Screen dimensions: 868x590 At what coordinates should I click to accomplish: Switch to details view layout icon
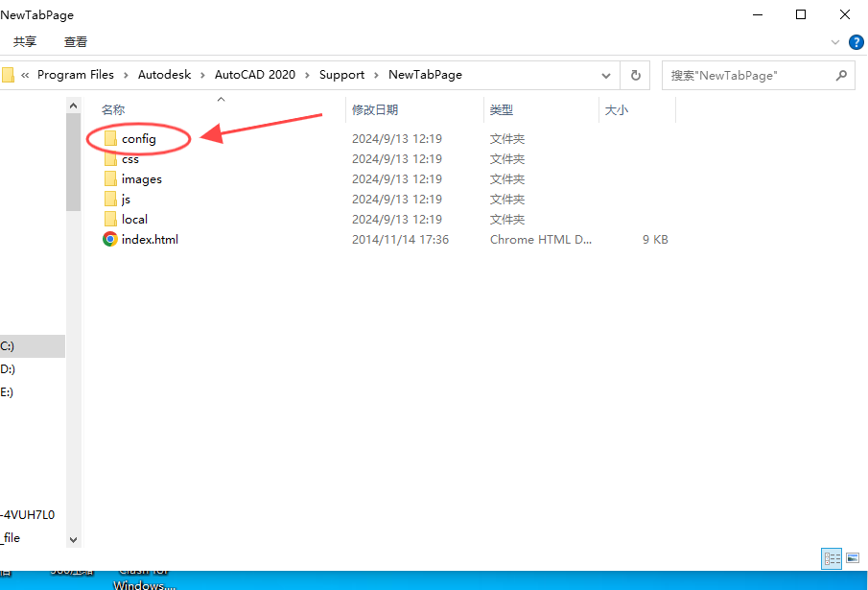pyautogui.click(x=831, y=557)
